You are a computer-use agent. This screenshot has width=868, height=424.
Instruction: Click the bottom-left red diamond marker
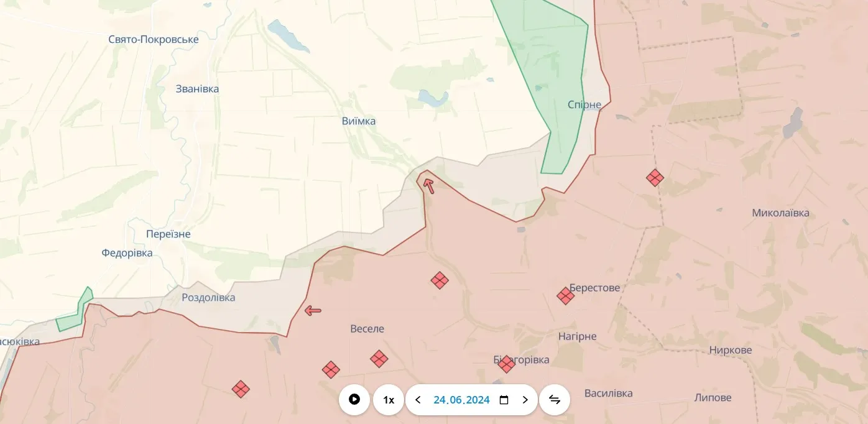click(241, 389)
